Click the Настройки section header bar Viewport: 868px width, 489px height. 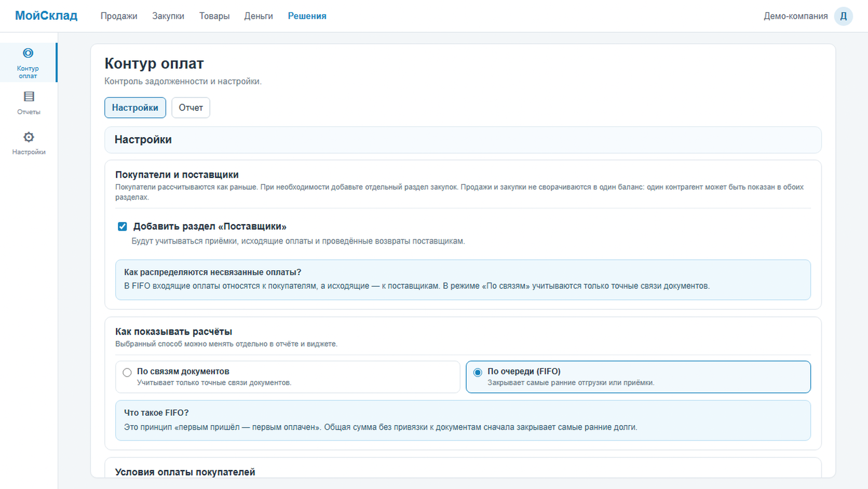coord(463,140)
